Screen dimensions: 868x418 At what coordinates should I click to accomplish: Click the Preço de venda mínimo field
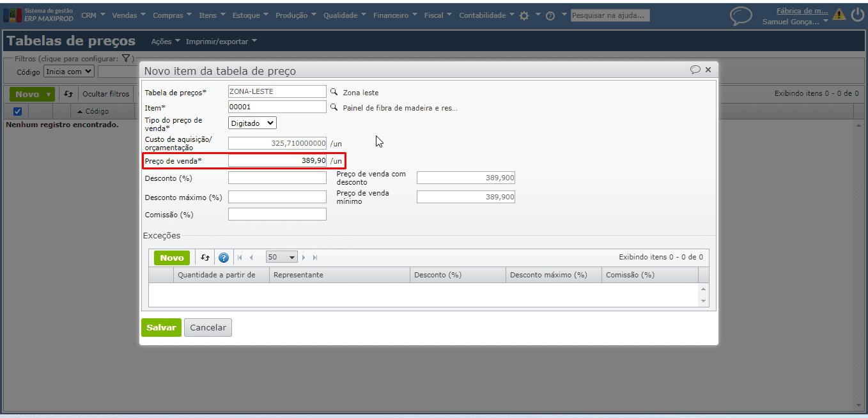(466, 197)
